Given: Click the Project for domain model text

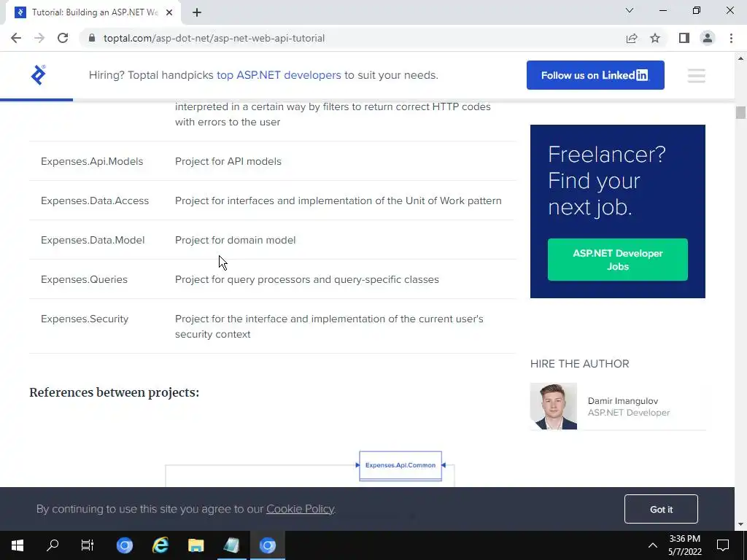Looking at the screenshot, I should 236,241.
